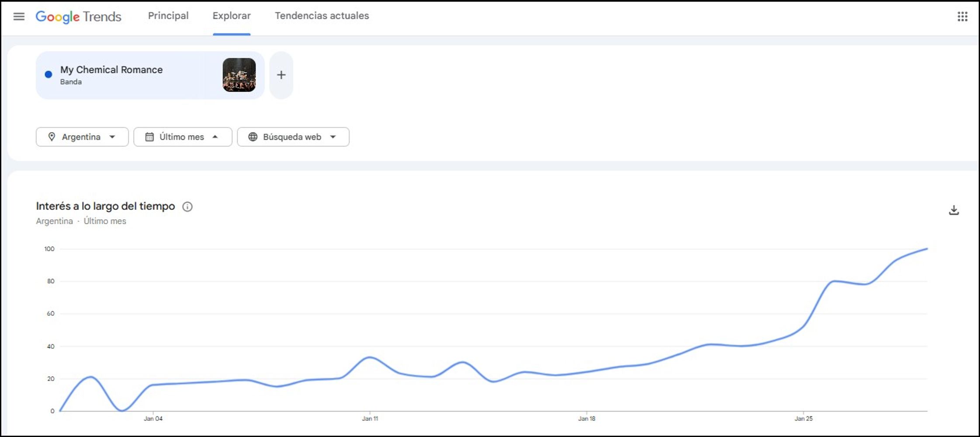Click the 100 value on the y-axis
This screenshot has width=980, height=437.
click(x=49, y=249)
